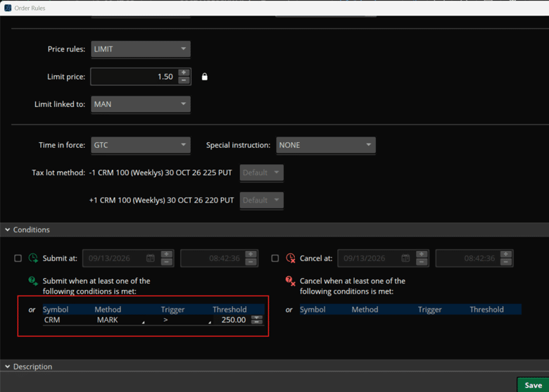Open calendar picker for Submit at date
The height and width of the screenshot is (392, 549).
[x=150, y=258]
